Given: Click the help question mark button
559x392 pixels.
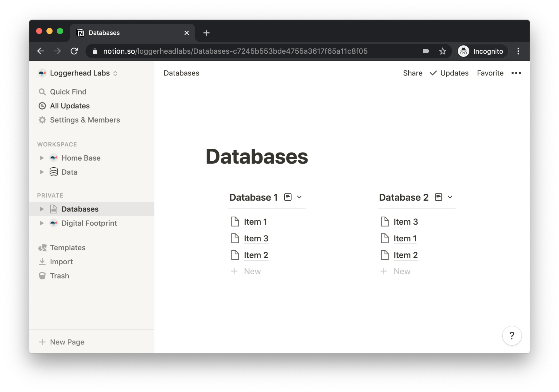Looking at the screenshot, I should coord(511,336).
